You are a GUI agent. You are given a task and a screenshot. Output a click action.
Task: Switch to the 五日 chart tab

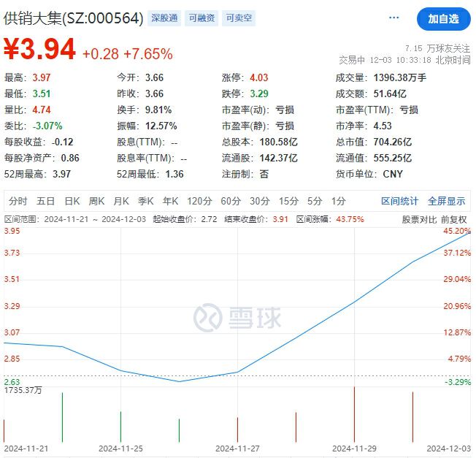(x=45, y=201)
